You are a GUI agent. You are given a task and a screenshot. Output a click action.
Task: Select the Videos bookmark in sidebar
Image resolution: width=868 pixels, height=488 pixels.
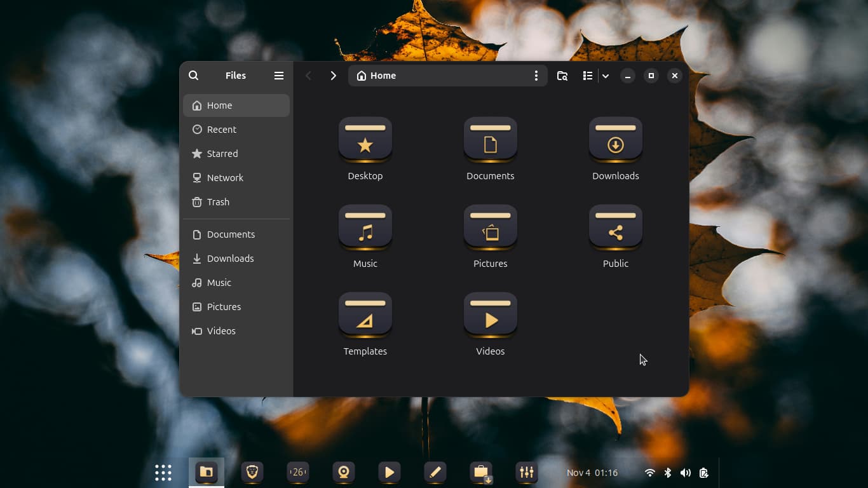[x=220, y=331]
